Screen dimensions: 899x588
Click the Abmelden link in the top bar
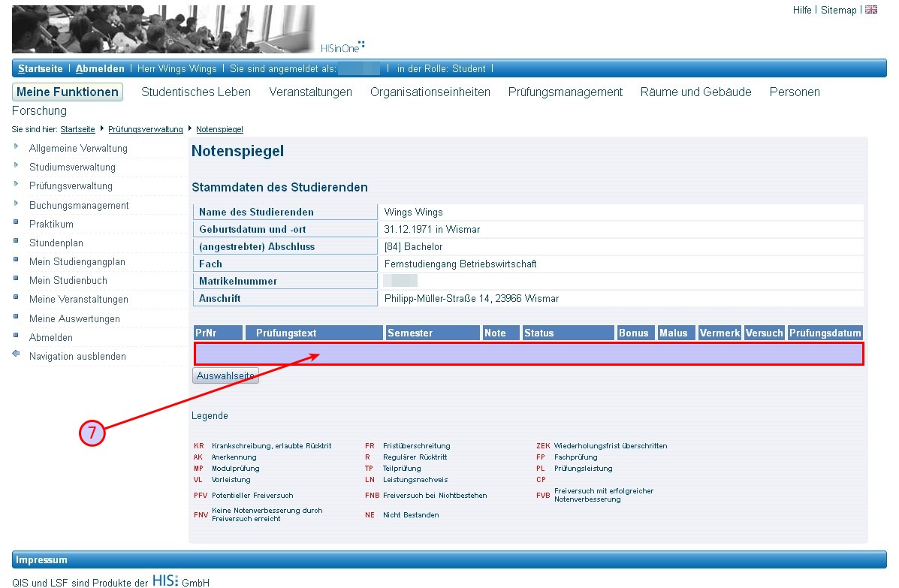(x=100, y=68)
